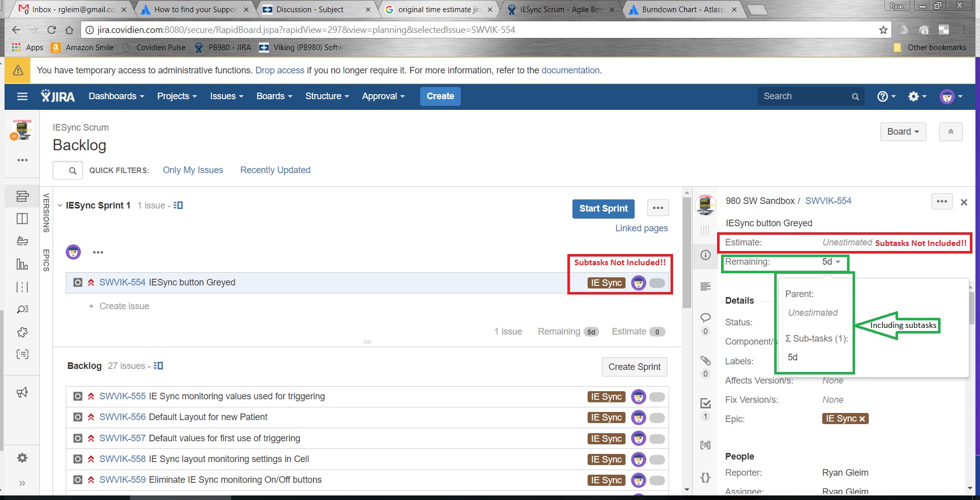Collapse the IESync Sprint 1 section
The image size is (980, 500).
tap(60, 205)
